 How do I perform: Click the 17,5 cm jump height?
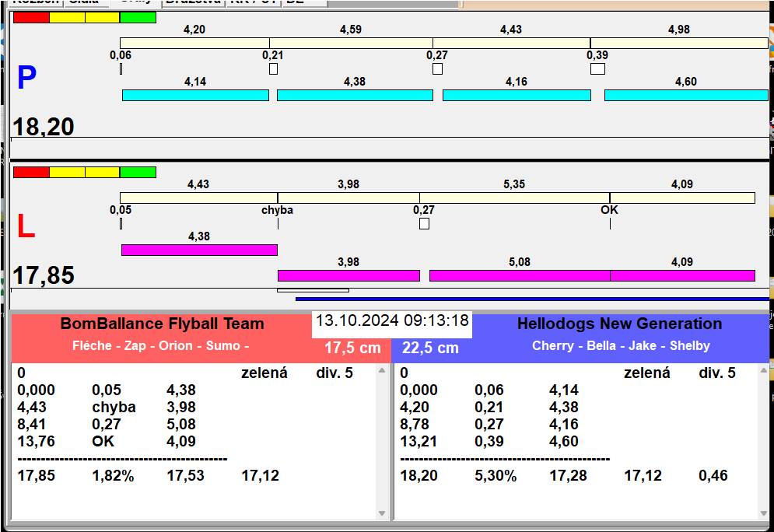point(352,348)
